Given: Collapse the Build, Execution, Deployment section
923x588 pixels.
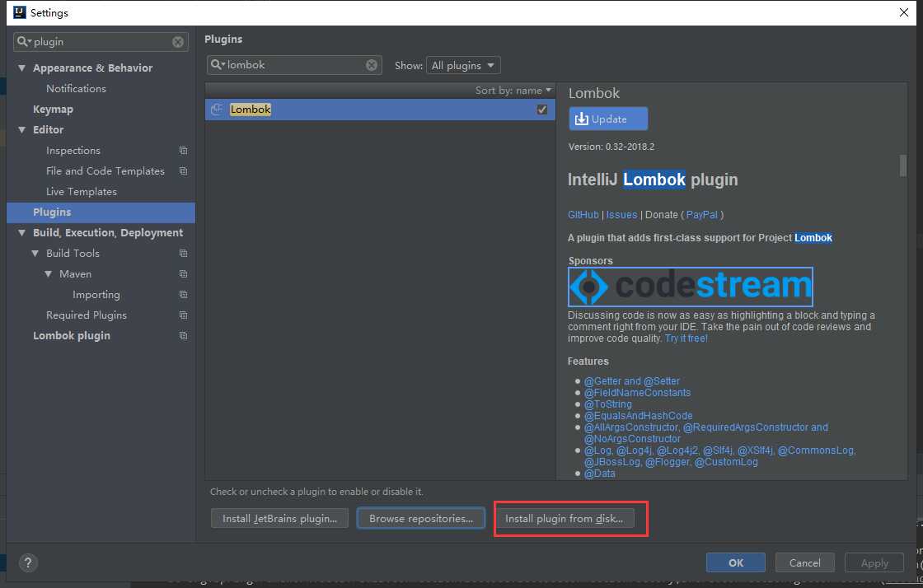Looking at the screenshot, I should pyautogui.click(x=21, y=233).
